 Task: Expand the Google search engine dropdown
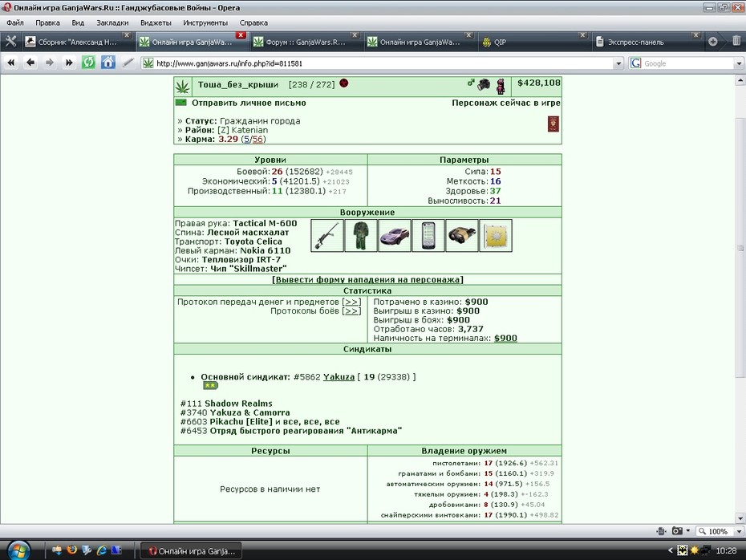[x=739, y=63]
